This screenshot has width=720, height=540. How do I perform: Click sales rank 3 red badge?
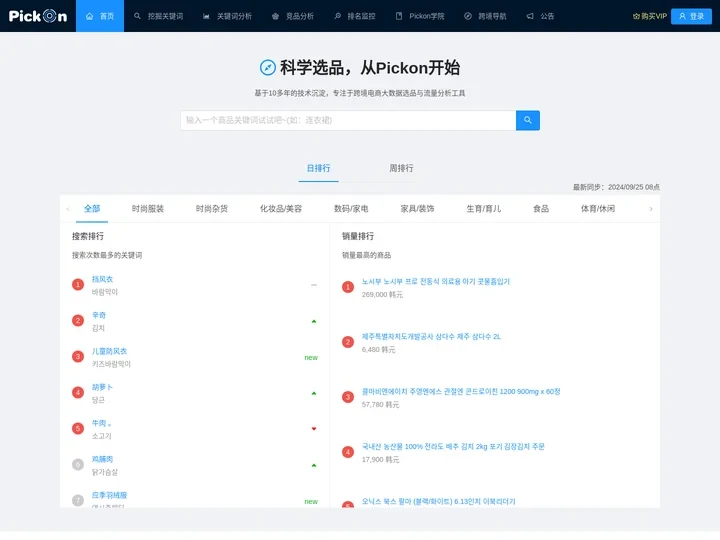(x=348, y=397)
